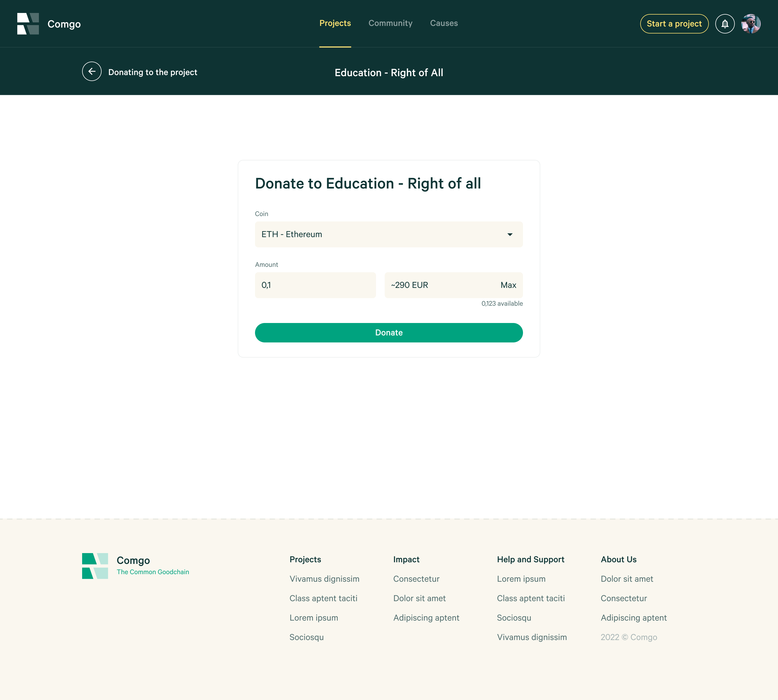Click Consectetur link under Impact
Screen dimensions: 778x700
[x=416, y=579]
